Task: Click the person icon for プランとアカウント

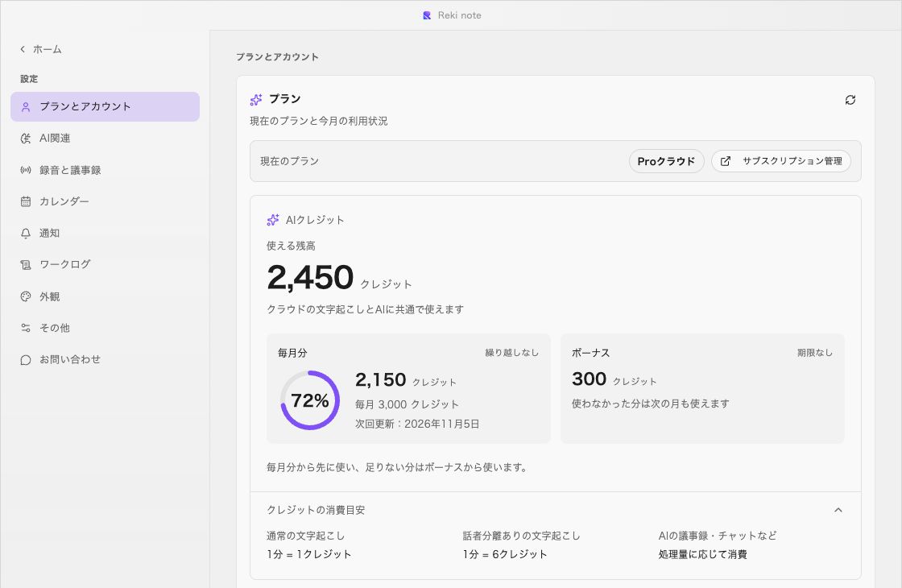Action: pyautogui.click(x=25, y=107)
